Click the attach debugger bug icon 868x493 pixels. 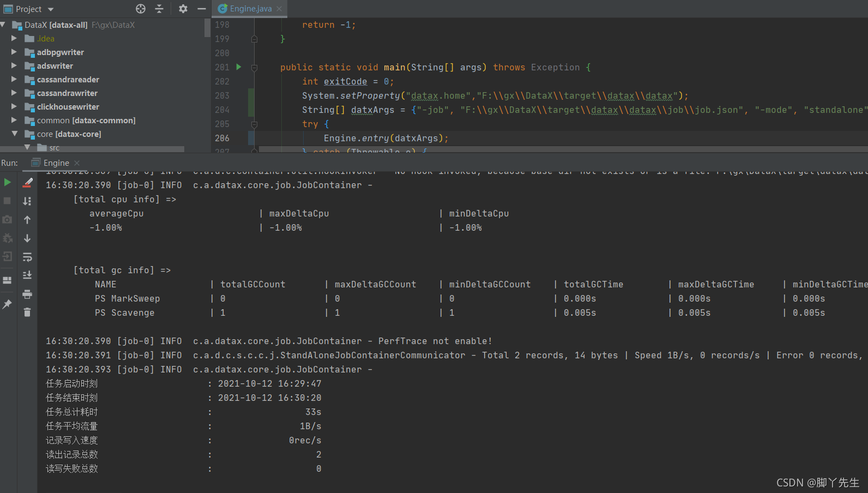(x=8, y=238)
